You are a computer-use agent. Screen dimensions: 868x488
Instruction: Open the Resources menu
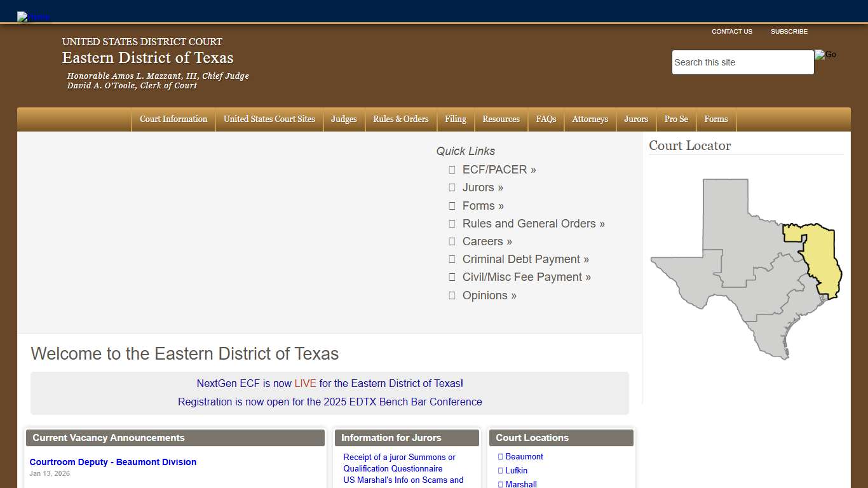pyautogui.click(x=501, y=119)
